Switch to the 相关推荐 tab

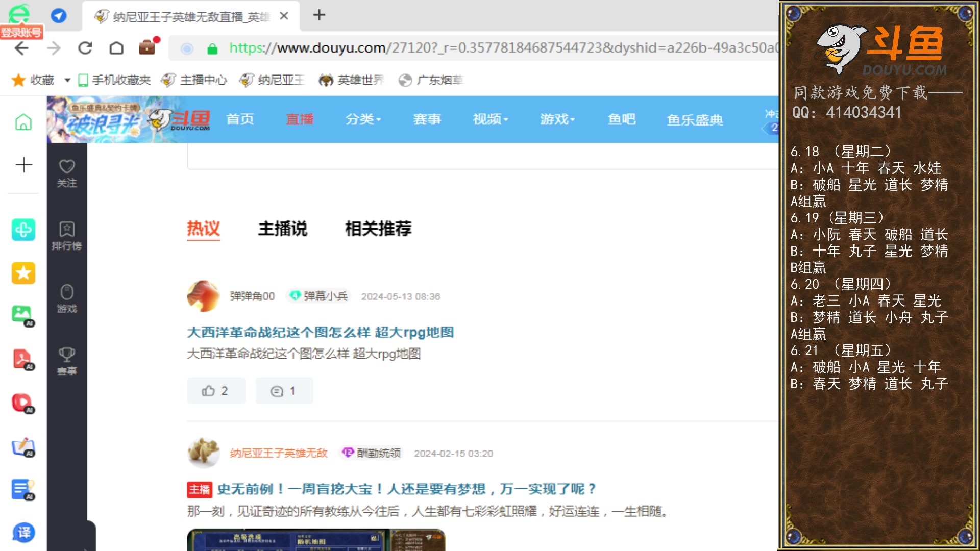click(x=378, y=229)
